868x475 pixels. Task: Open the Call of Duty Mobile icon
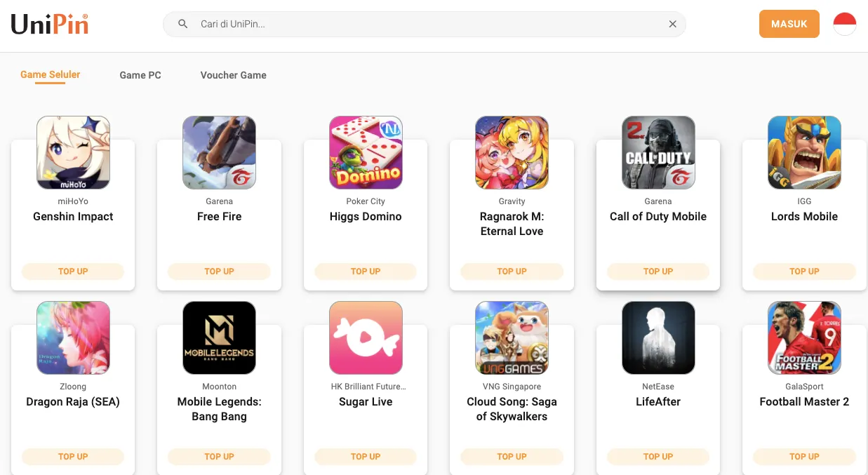[658, 152]
